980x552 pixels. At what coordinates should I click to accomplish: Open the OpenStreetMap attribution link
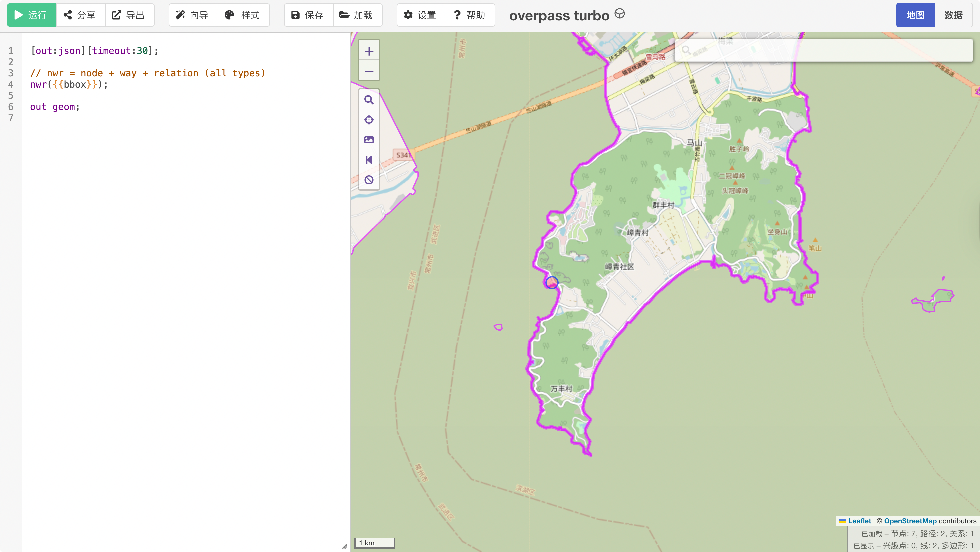tap(910, 521)
